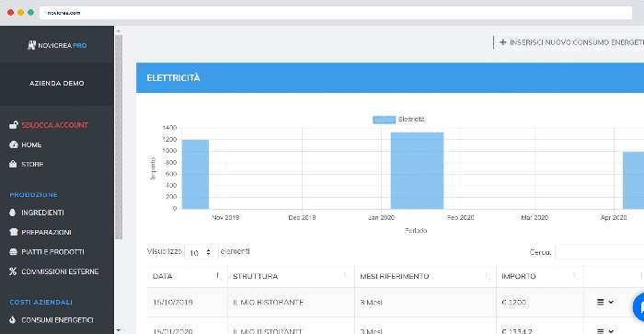Open the row menu for 15/10/2019
This screenshot has height=334, width=644.
(605, 303)
